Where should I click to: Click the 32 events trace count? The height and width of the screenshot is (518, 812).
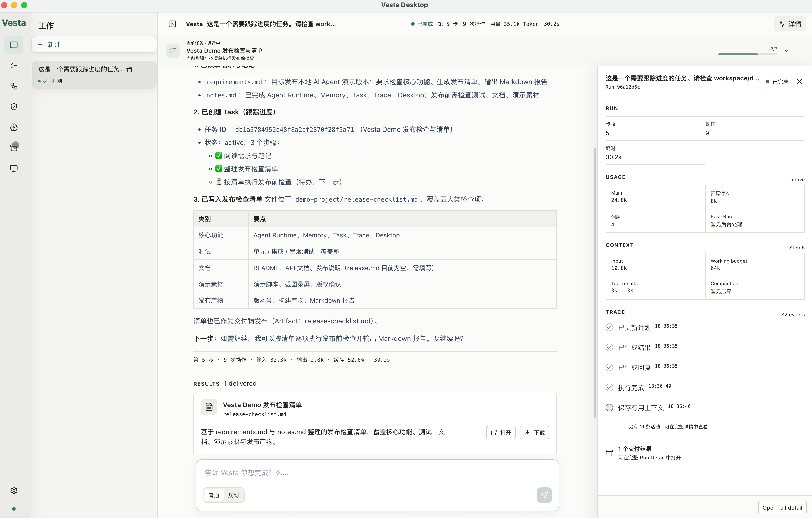click(x=793, y=315)
